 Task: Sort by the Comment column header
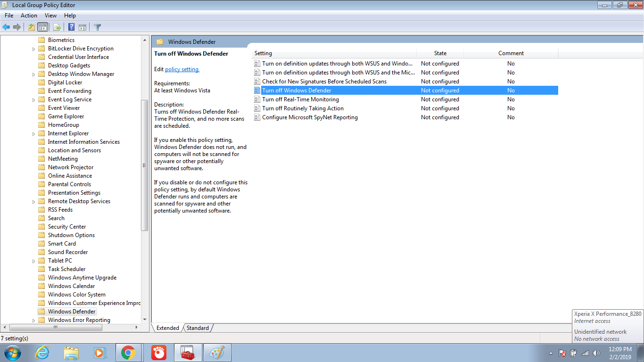(511, 53)
